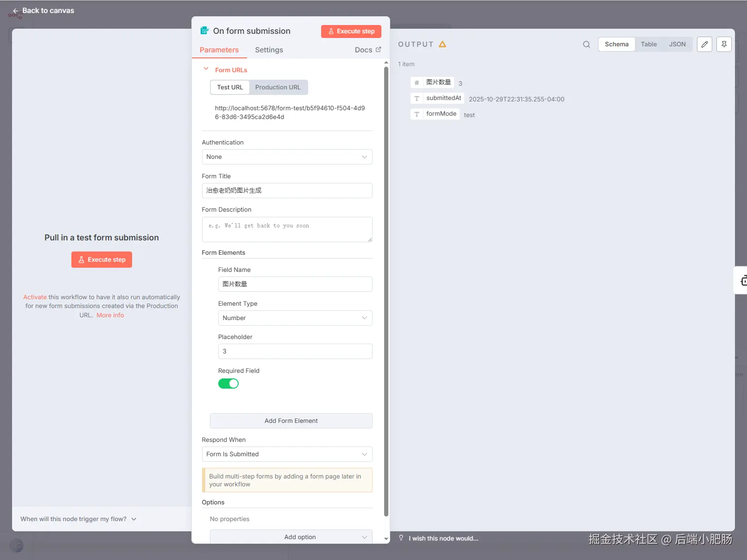Click the output warning triangle icon
747x560 pixels.
443,44
